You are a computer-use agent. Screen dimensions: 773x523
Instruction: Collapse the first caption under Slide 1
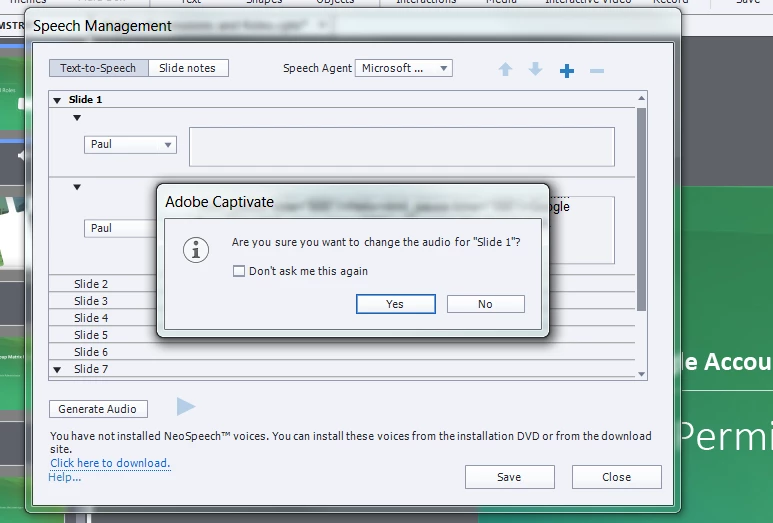(77, 118)
